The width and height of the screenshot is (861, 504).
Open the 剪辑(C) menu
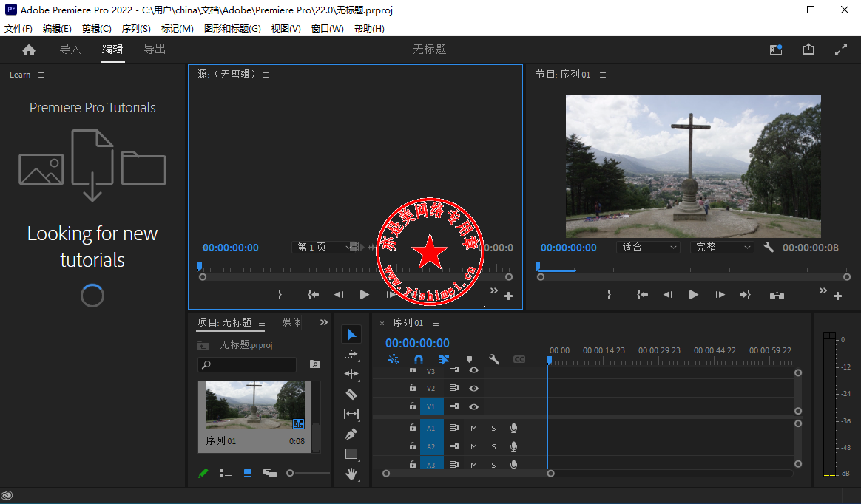pyautogui.click(x=97, y=29)
